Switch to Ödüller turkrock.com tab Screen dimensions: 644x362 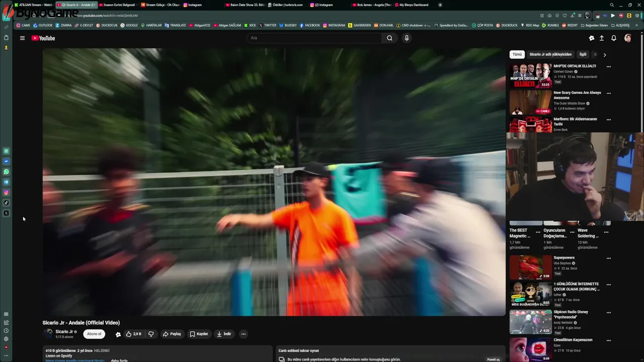[286, 5]
